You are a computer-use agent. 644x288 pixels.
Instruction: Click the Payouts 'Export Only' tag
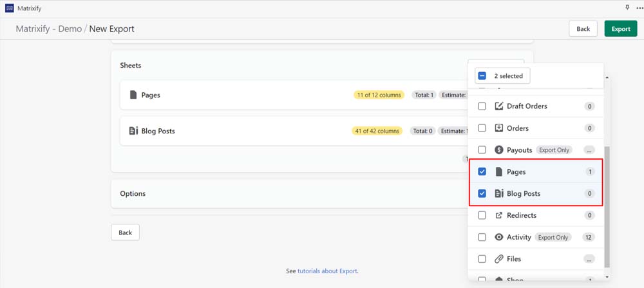click(554, 150)
